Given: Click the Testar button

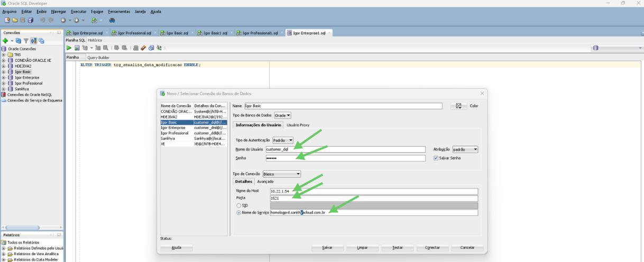Looking at the screenshot, I should (x=397, y=248).
